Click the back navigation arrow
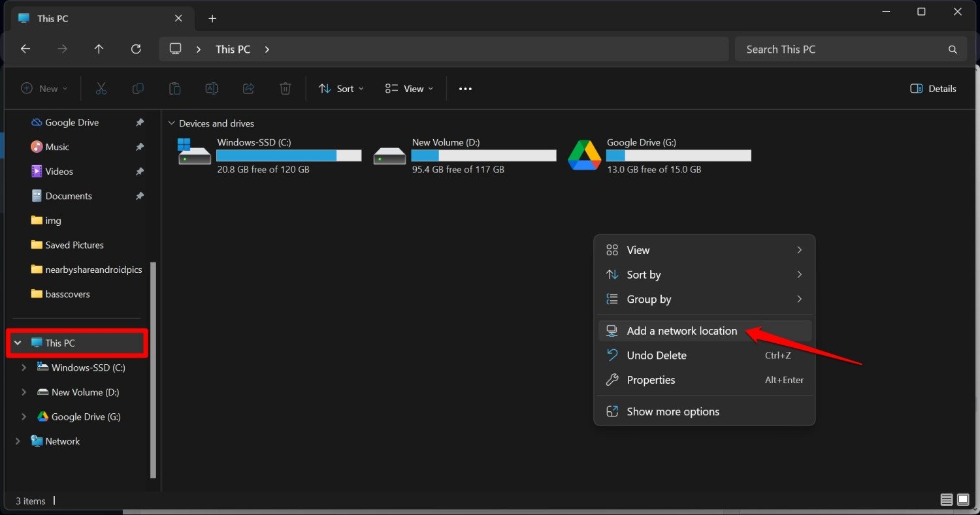 coord(25,49)
